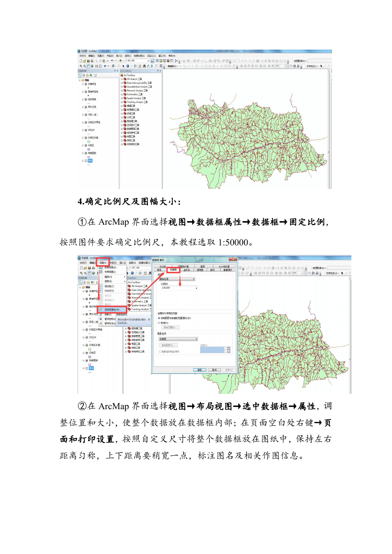Choose 数据框属性(M)... in the open 视图 menu
The image size is (392, 554).
(112, 309)
